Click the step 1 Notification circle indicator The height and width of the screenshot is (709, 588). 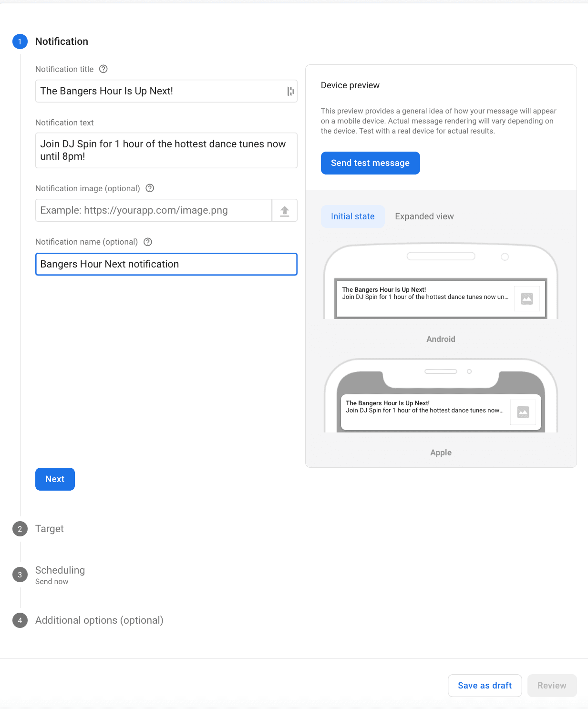[x=20, y=41]
